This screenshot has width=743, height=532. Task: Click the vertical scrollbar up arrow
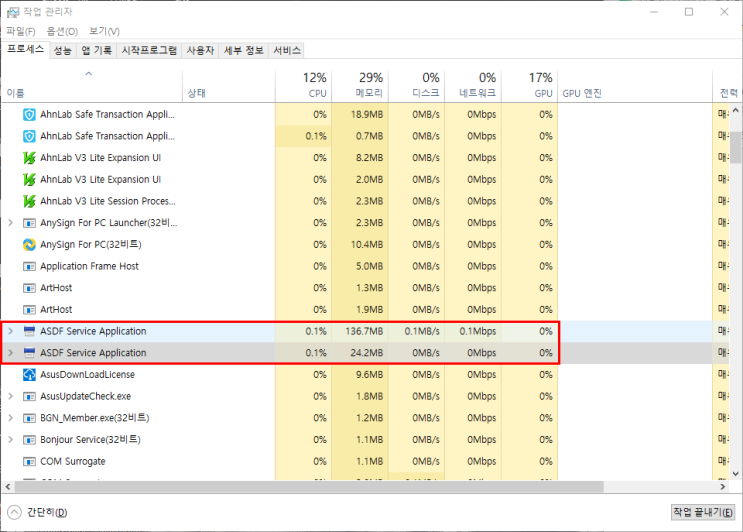[735, 110]
